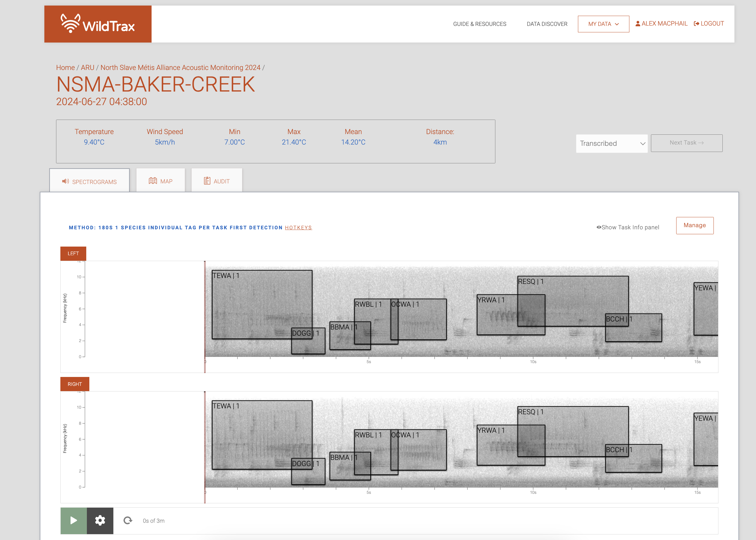Viewport: 756px width, 540px height.
Task: Expand the MY DATA menu
Action: click(603, 24)
